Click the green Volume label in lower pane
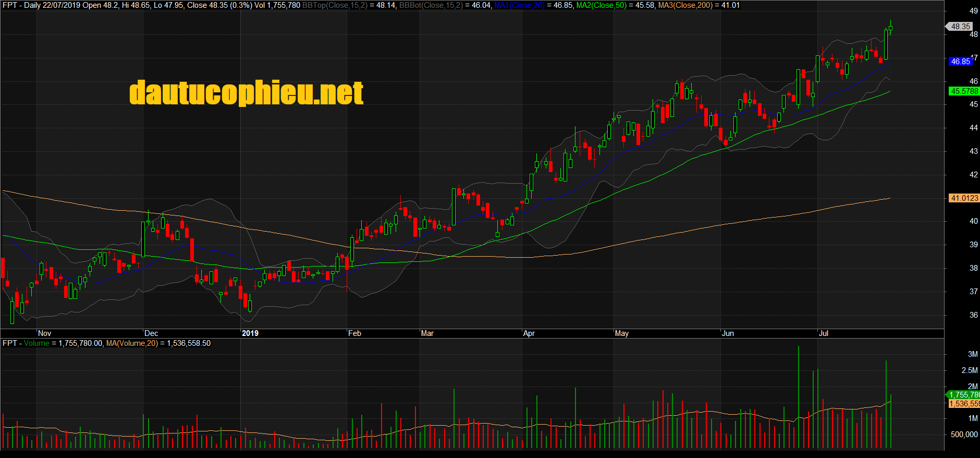This screenshot has width=980, height=458. pos(36,343)
